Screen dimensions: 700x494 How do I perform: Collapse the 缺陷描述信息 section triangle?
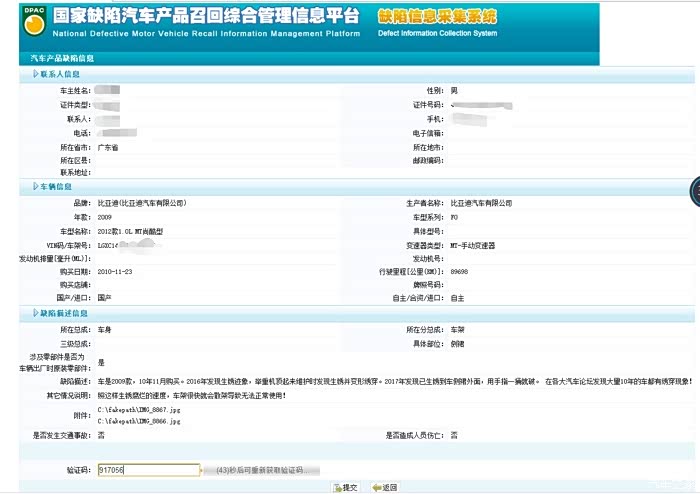pyautogui.click(x=36, y=314)
